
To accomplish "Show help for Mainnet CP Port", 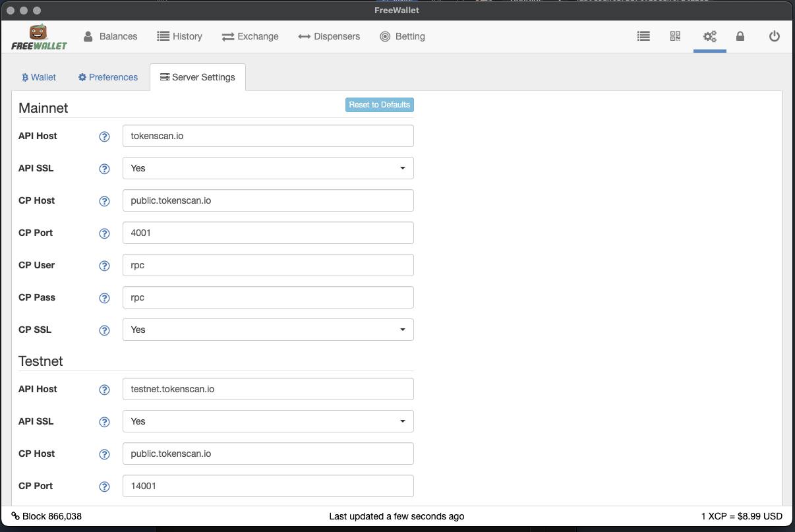I will [104, 233].
